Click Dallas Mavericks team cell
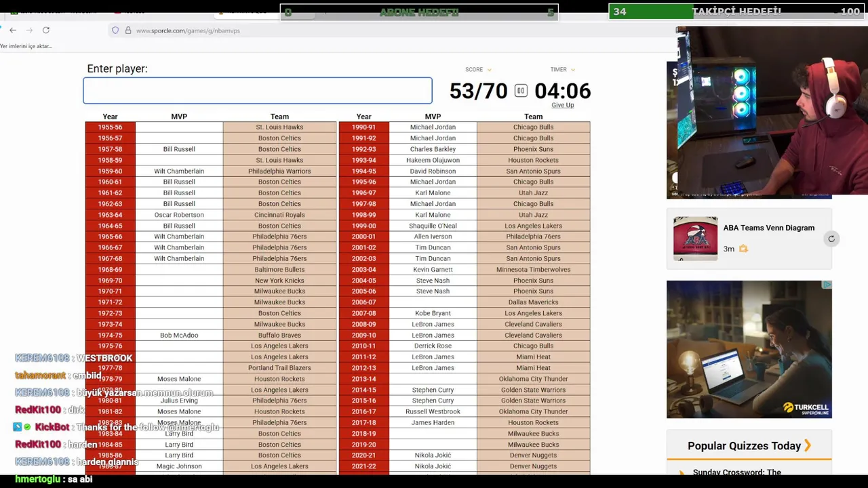The height and width of the screenshot is (488, 868). click(533, 302)
